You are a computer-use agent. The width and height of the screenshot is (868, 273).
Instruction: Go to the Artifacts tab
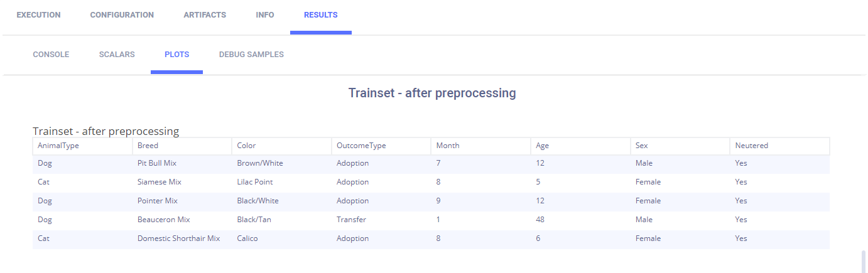point(205,15)
